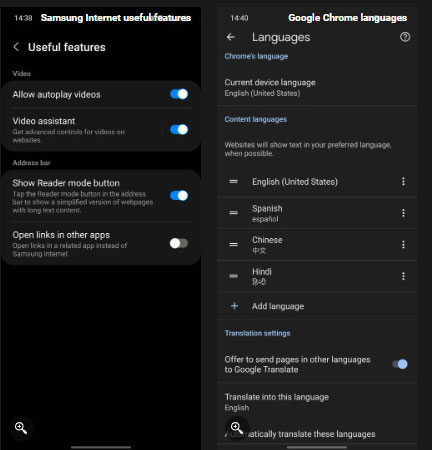Tap Add language

(x=317, y=306)
